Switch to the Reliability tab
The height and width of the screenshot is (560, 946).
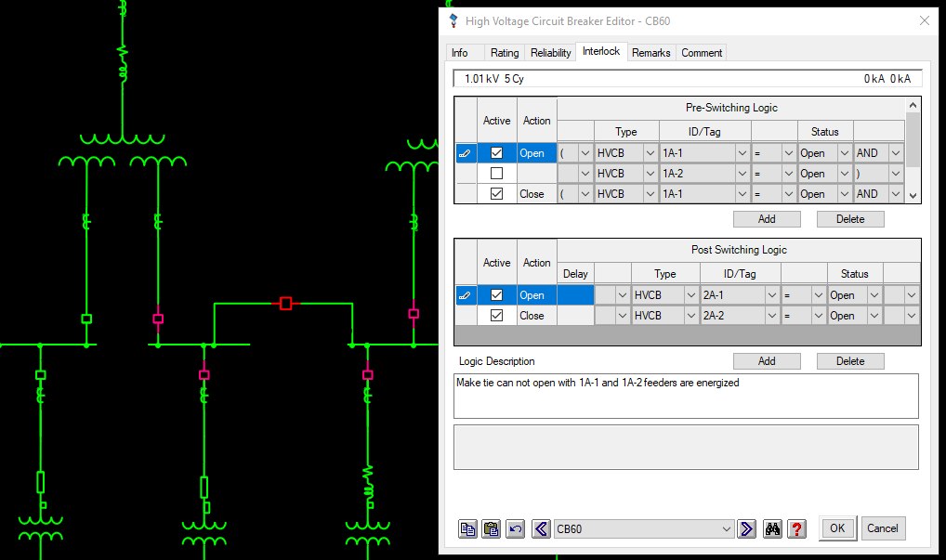(x=550, y=53)
